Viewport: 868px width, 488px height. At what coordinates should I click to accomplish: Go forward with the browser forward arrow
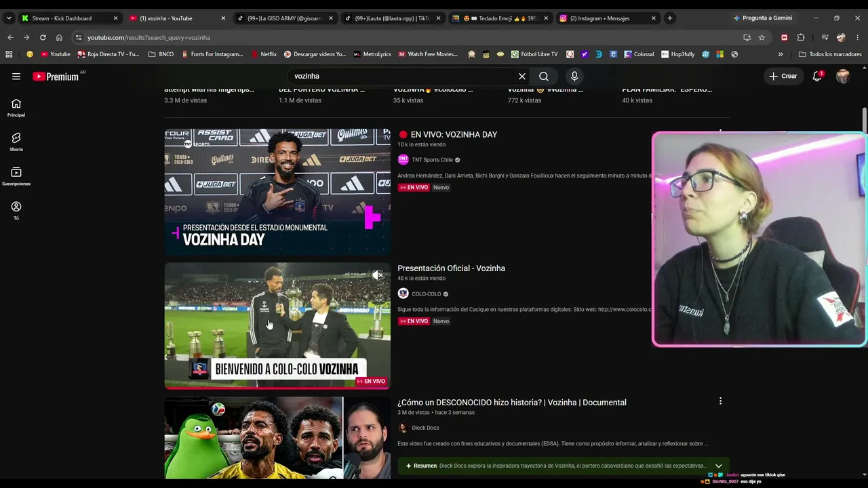(x=26, y=37)
